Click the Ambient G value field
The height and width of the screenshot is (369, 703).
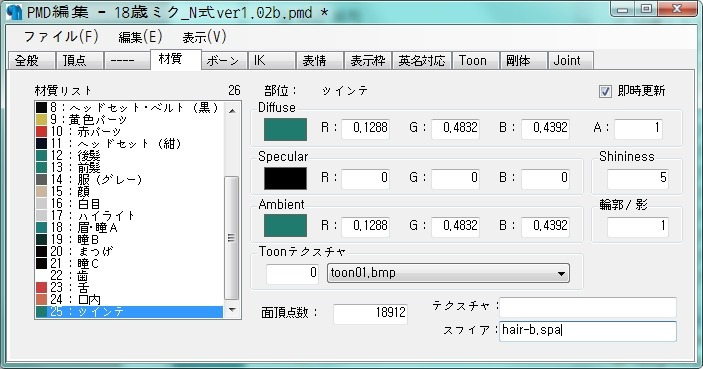(x=456, y=226)
